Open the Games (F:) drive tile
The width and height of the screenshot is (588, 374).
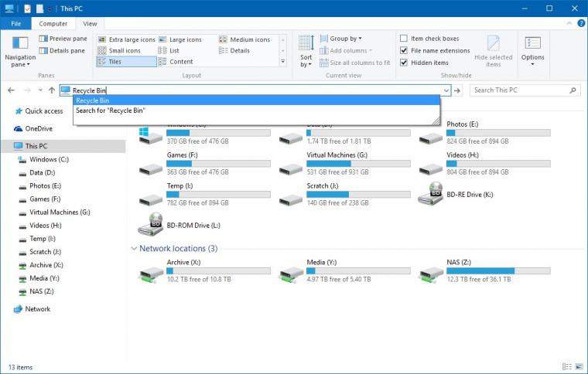[205, 164]
